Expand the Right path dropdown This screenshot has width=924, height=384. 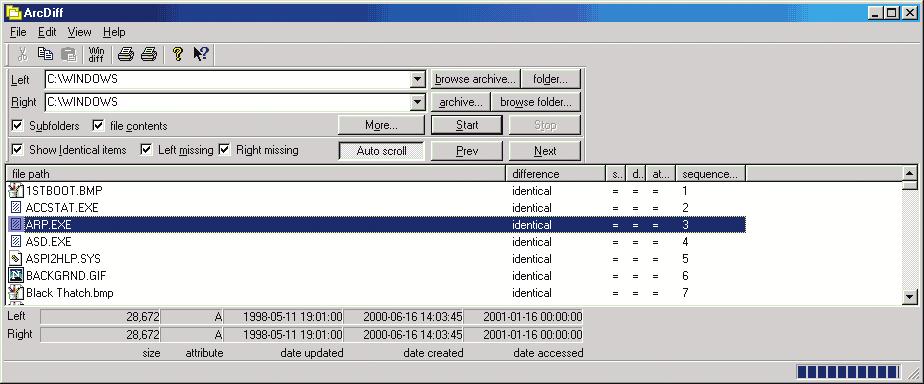click(418, 102)
